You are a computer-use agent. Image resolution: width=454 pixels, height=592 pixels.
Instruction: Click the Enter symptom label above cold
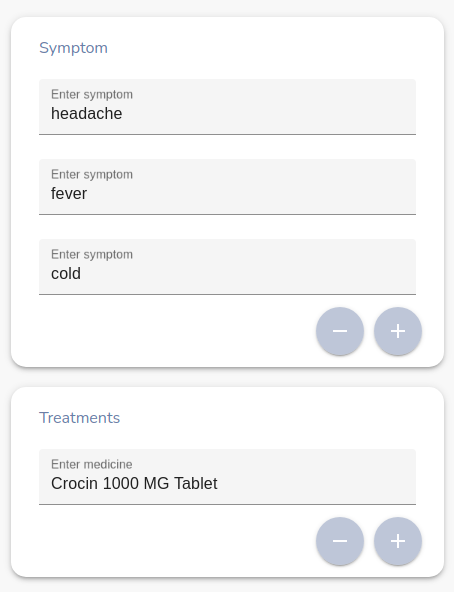coord(92,255)
